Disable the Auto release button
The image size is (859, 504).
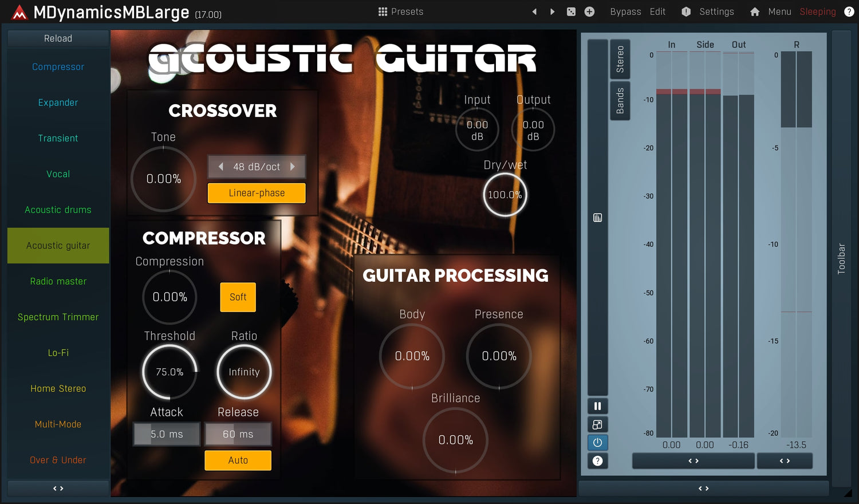coord(238,460)
